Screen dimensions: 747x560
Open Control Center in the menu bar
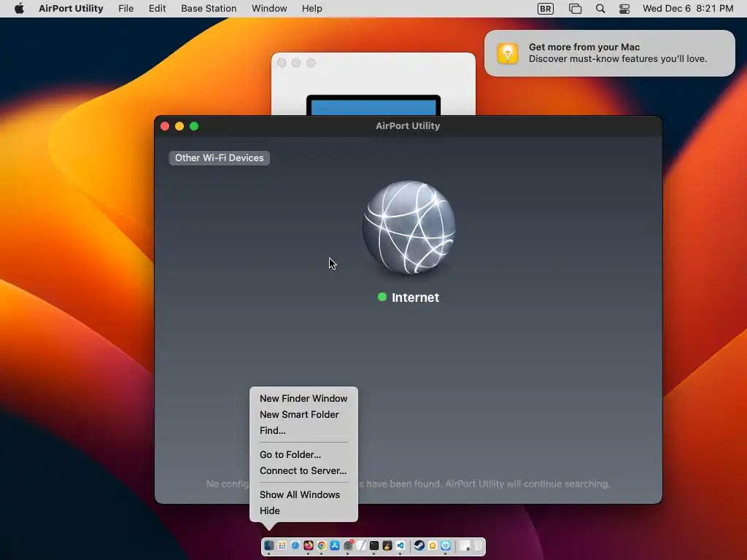[624, 9]
